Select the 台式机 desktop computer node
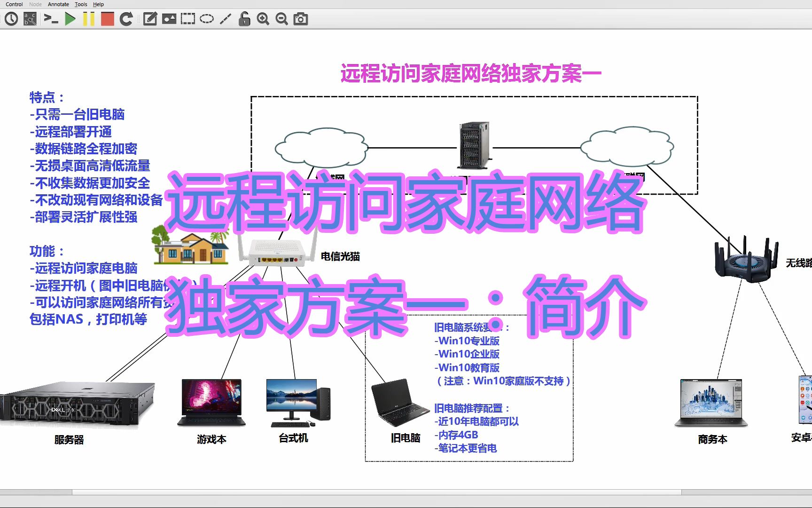812x508 pixels. click(298, 403)
